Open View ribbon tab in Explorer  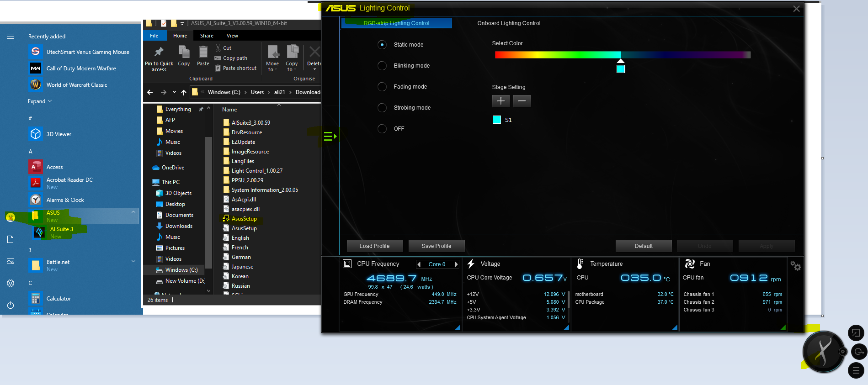(x=232, y=36)
